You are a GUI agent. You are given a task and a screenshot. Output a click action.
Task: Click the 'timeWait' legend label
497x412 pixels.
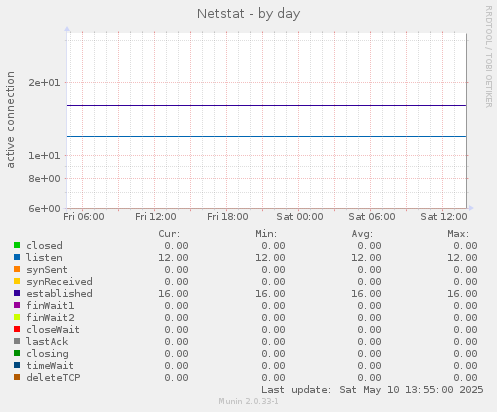50,366
